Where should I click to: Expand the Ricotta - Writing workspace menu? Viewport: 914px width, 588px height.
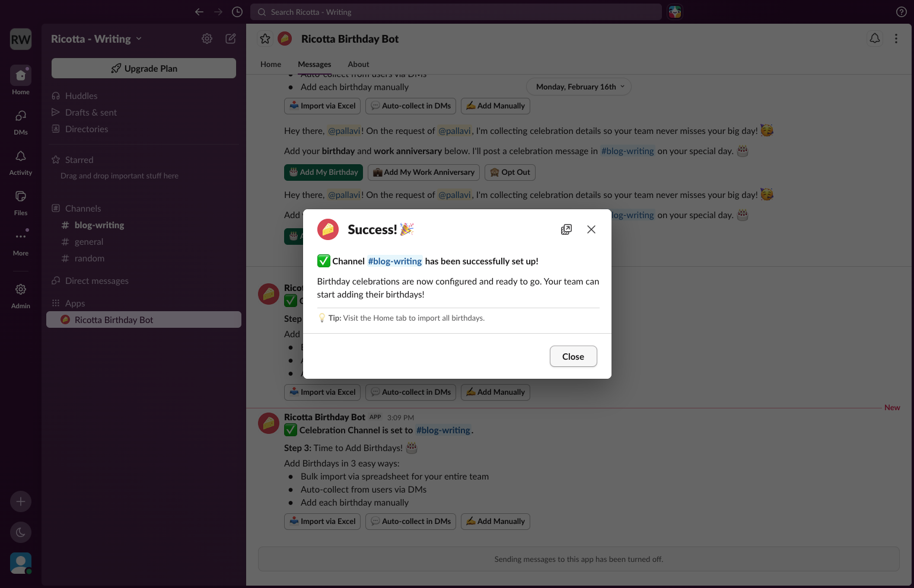96,39
